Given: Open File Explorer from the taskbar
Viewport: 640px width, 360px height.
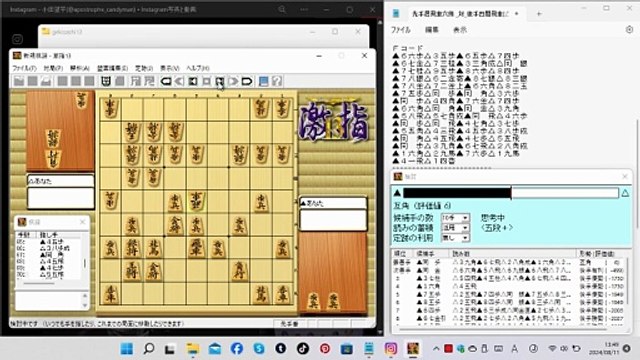Looking at the screenshot, I should pos(193,349).
